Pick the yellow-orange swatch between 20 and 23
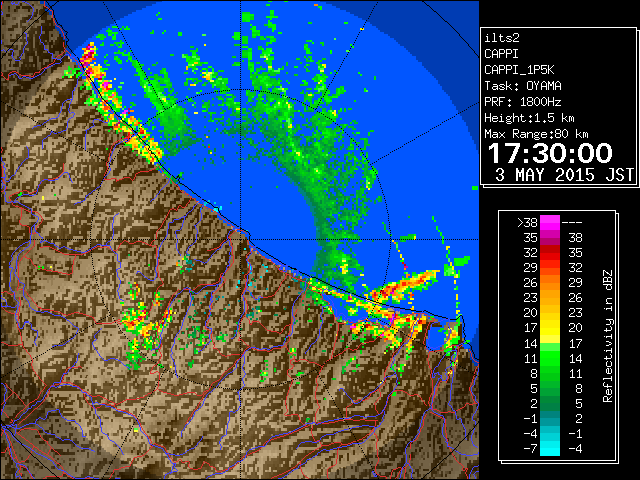The height and width of the screenshot is (480, 640). pos(550,313)
